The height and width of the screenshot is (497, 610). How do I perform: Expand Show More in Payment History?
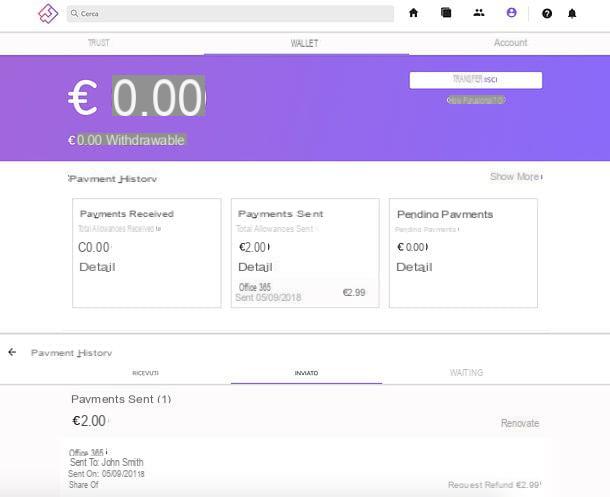coord(515,177)
